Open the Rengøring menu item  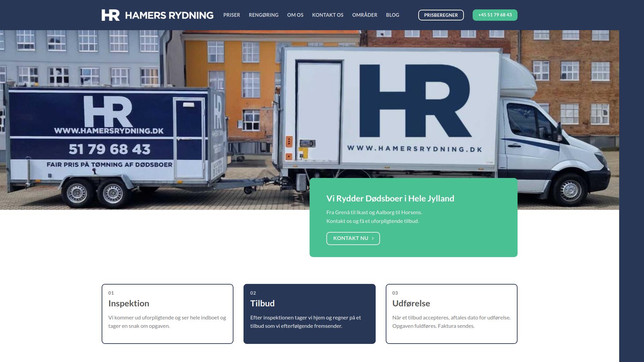264,15
